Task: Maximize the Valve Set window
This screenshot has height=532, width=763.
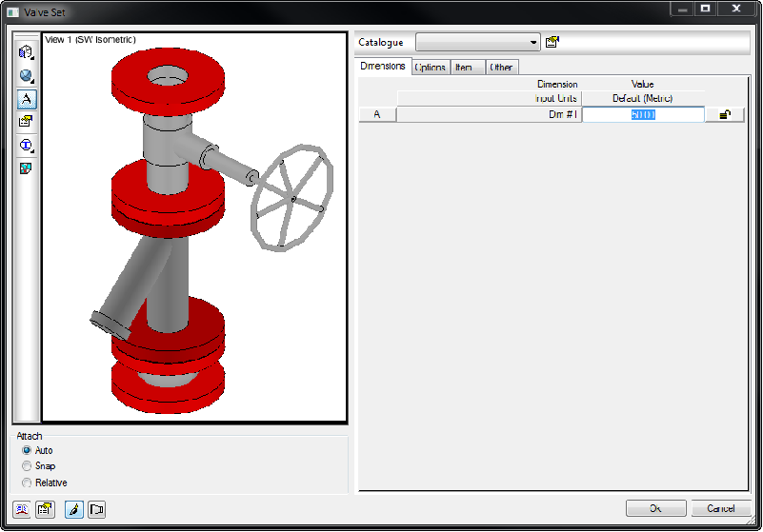Action: [x=705, y=9]
